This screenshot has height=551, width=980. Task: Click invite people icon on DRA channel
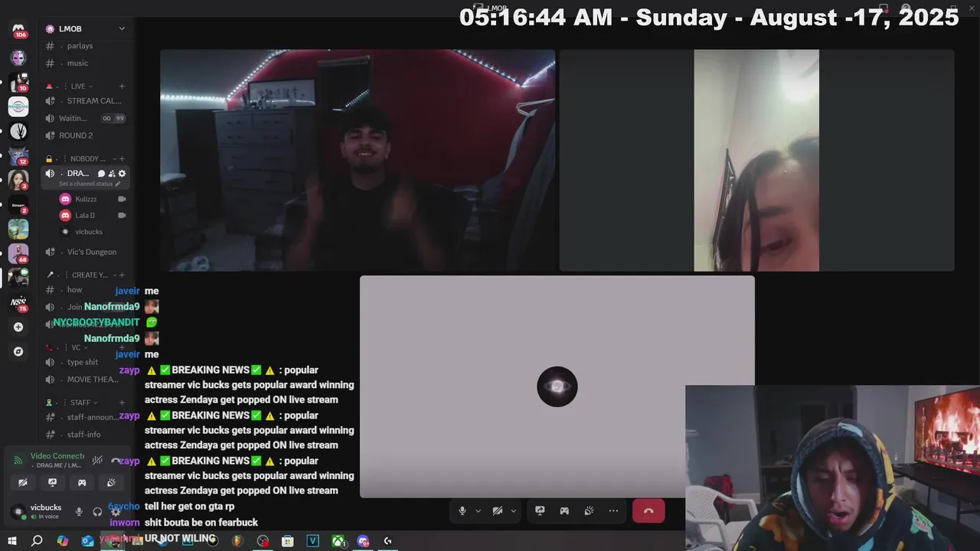coord(112,174)
